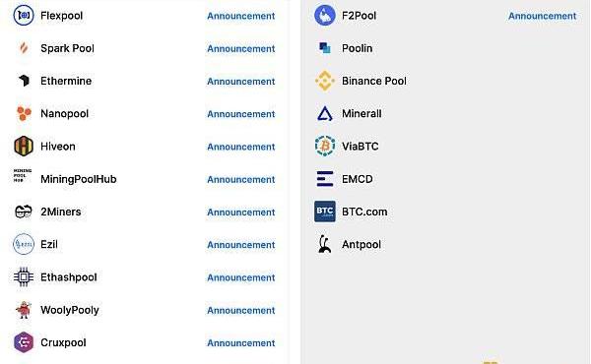Open the Ezil Announcement link

pyautogui.click(x=241, y=245)
